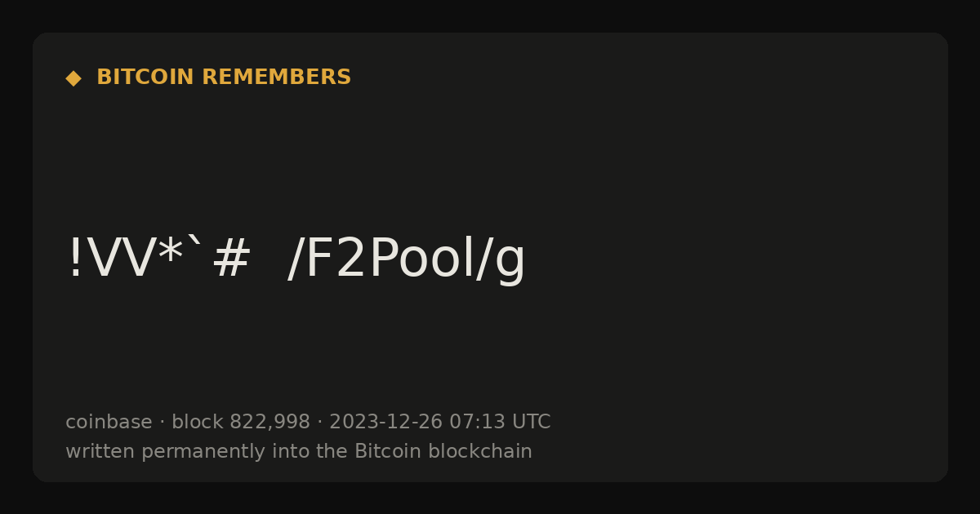The width and height of the screenshot is (980, 514).
Task: Click the orange diamond icon
Action: pos(73,78)
